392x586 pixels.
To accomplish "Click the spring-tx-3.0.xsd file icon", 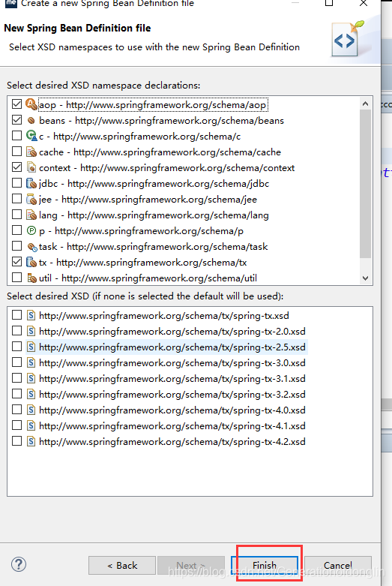I will pos(31,362).
